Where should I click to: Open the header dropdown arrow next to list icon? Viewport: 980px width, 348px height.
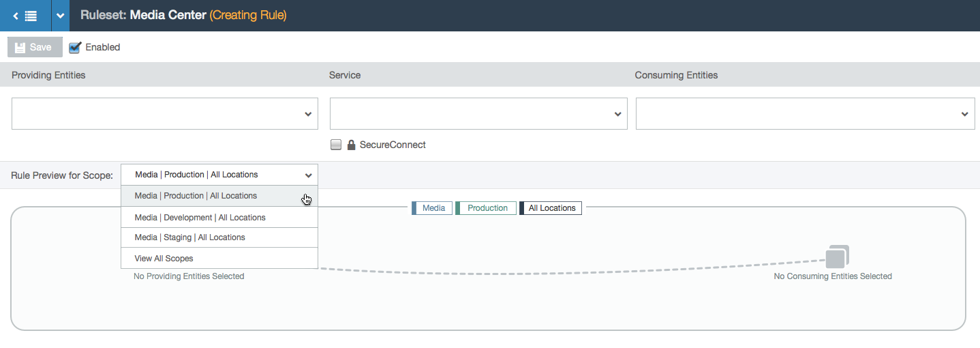tap(60, 15)
